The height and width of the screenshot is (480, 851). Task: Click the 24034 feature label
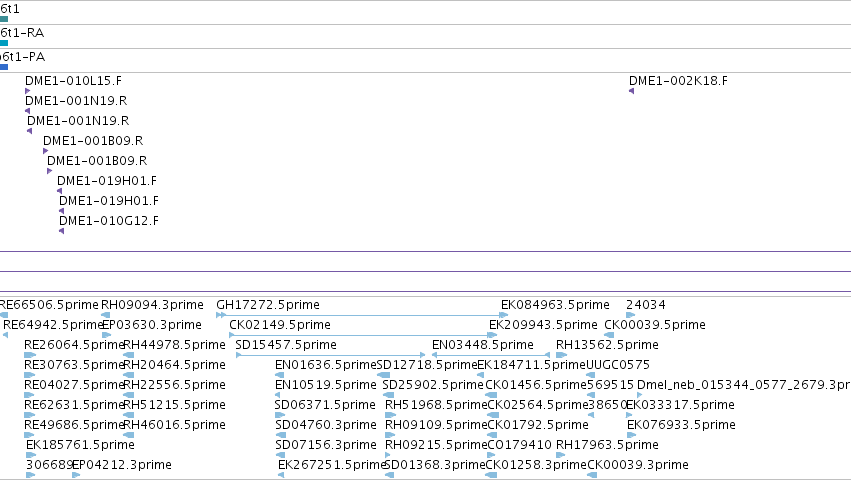click(x=646, y=305)
